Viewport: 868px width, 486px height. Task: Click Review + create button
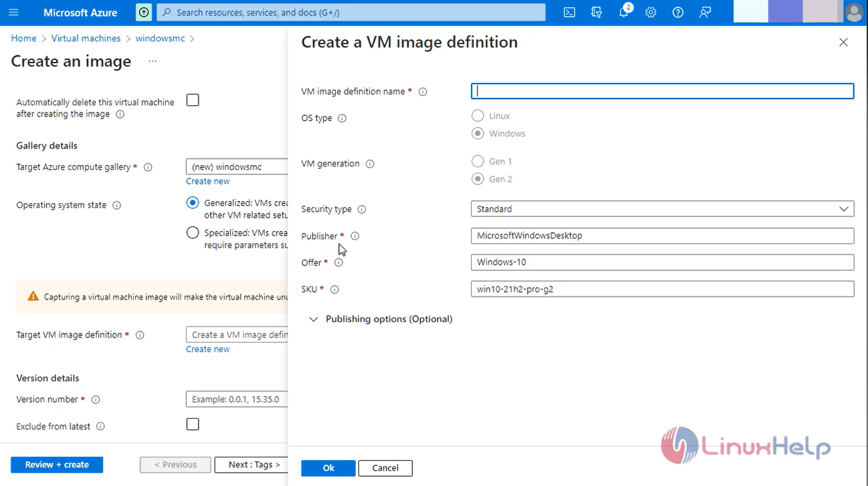57,465
